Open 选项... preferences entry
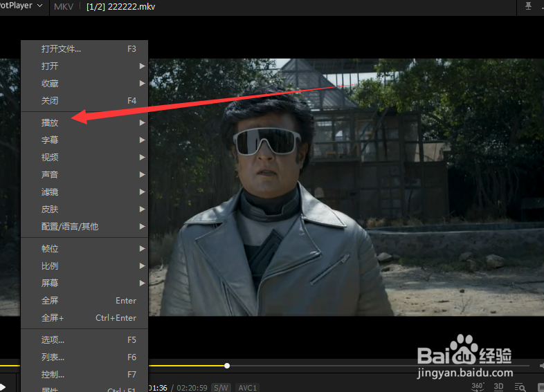Image resolution: width=544 pixels, height=392 pixels. (84, 340)
